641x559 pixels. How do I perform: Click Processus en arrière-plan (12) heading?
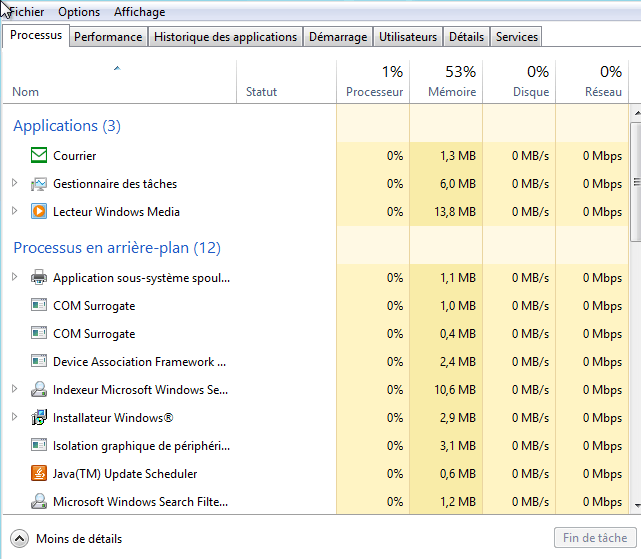click(x=117, y=247)
